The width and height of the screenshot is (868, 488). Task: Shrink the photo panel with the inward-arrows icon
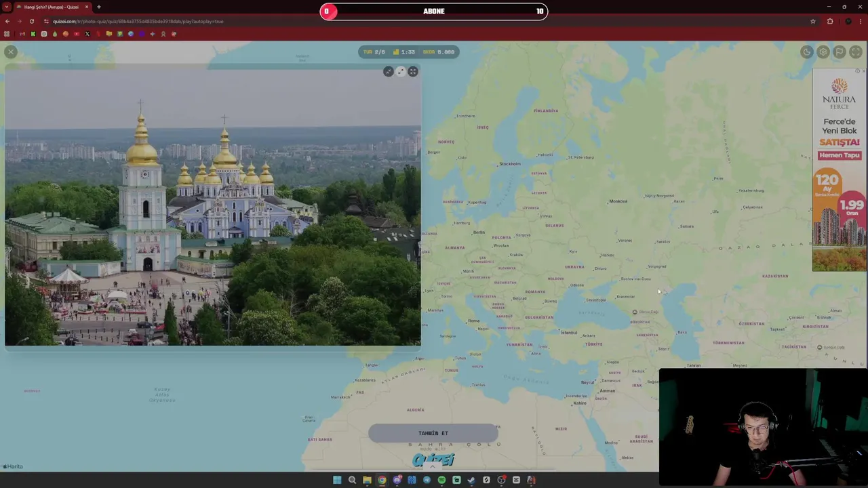tap(388, 72)
